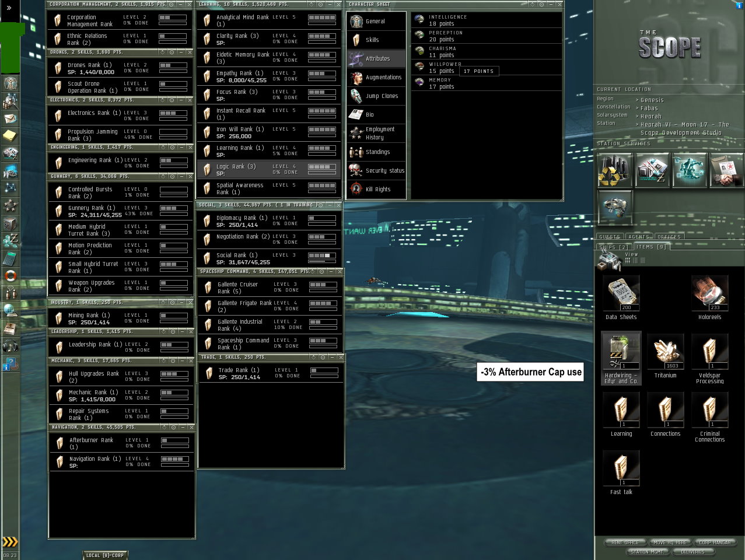
Task: Toggle the asterisk icon on Gunnery window header
Action: [x=163, y=176]
